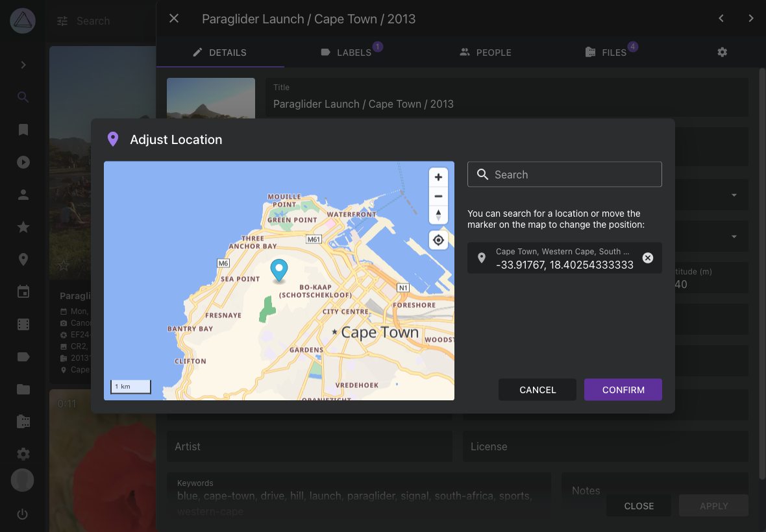The image size is (766, 532).
Task: Expand the collapsed sidebar with the chevron
Action: tap(23, 65)
